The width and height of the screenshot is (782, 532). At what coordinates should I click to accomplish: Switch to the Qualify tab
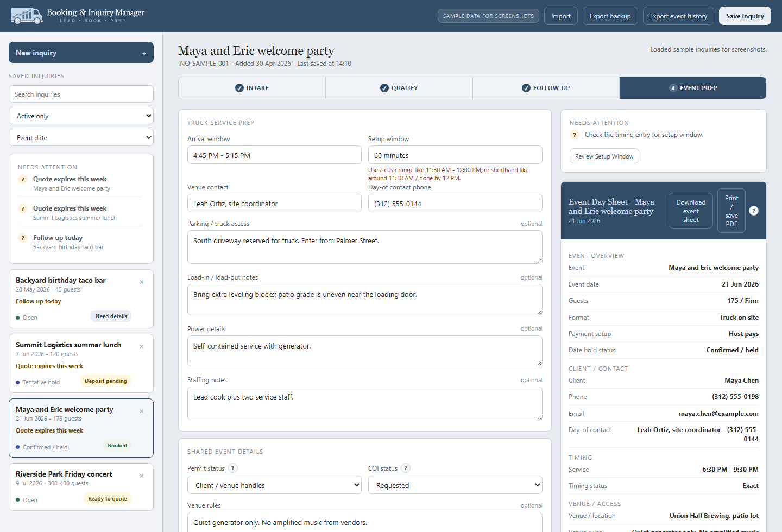point(399,88)
